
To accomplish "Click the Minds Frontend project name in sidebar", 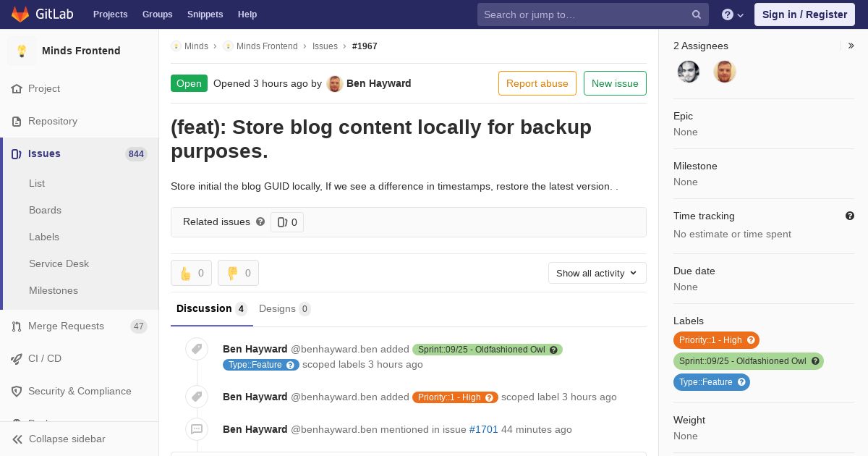I will coord(81,51).
